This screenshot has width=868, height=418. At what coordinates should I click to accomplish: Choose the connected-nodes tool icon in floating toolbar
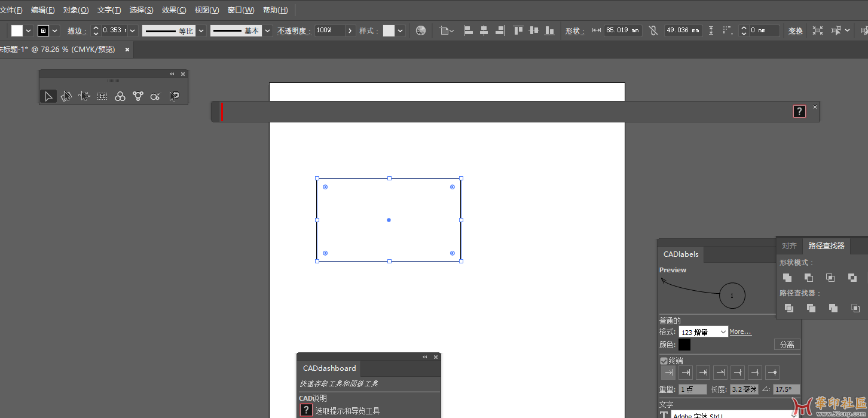click(x=138, y=96)
